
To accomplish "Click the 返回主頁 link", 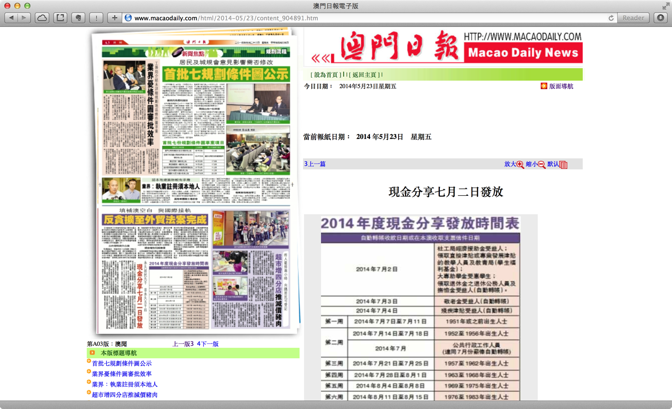I will click(365, 75).
